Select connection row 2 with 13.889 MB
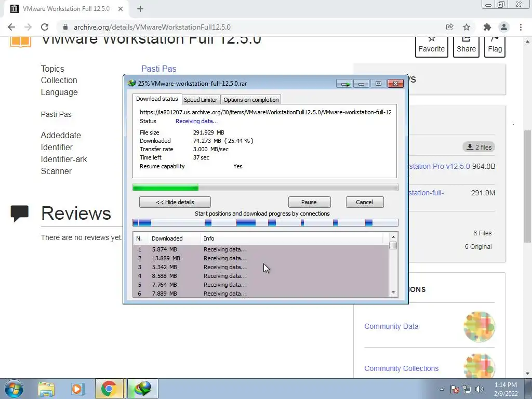Viewport: 532px width, 399px height. click(x=261, y=258)
